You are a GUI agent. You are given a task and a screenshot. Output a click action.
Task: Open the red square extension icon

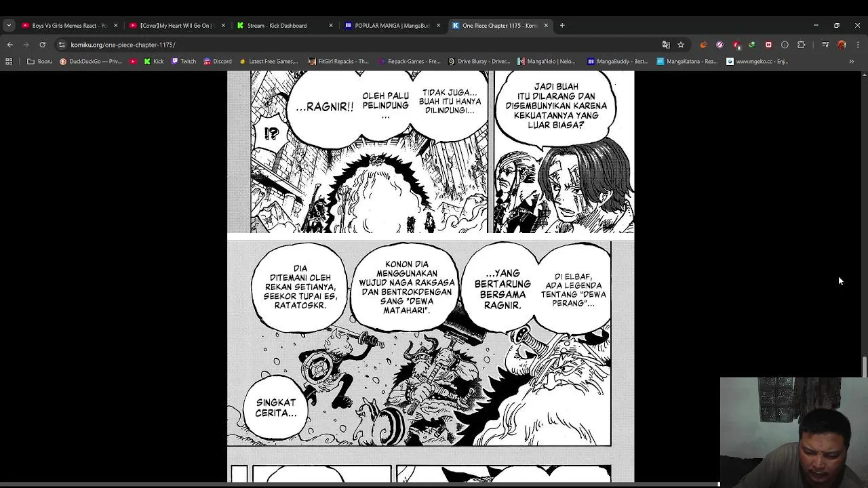click(768, 45)
